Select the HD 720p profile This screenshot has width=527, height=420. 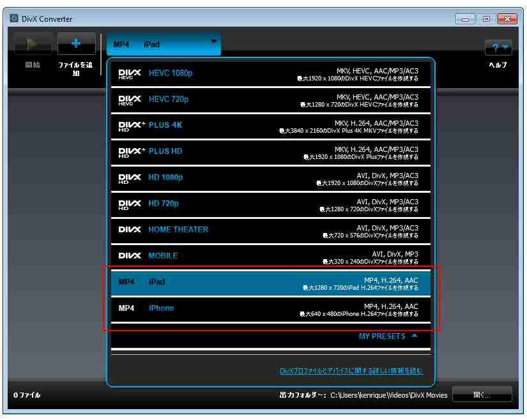(271, 205)
